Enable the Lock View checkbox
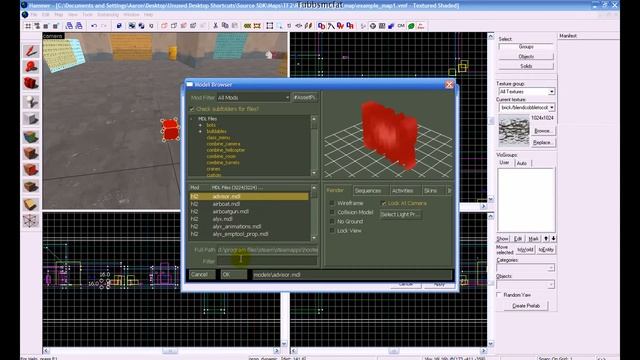This screenshot has height=360, width=640. [332, 231]
